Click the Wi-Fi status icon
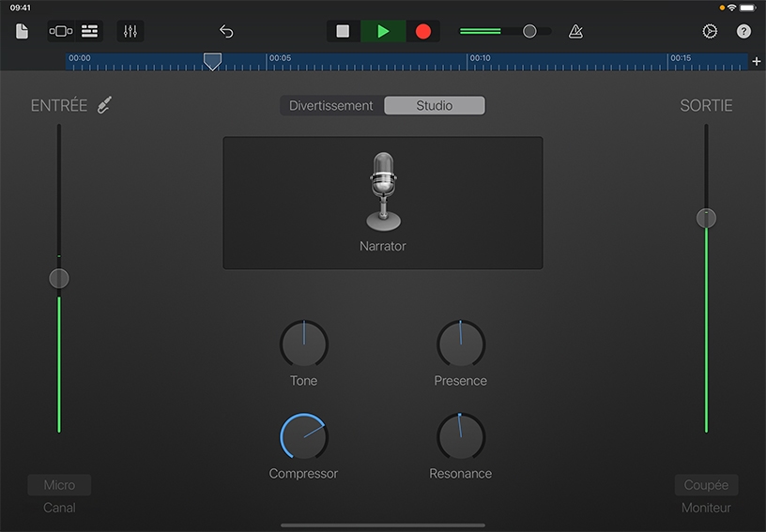This screenshot has width=766, height=532. 732,8
